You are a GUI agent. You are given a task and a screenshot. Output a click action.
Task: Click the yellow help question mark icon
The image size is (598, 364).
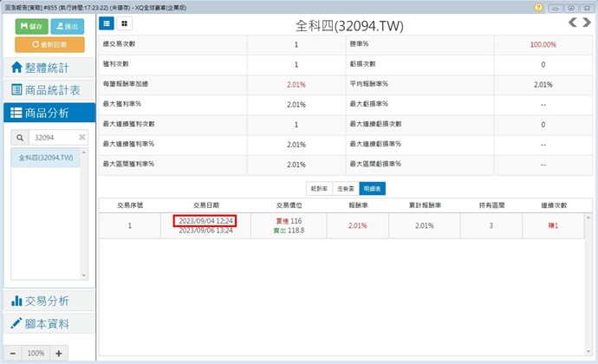click(x=539, y=7)
